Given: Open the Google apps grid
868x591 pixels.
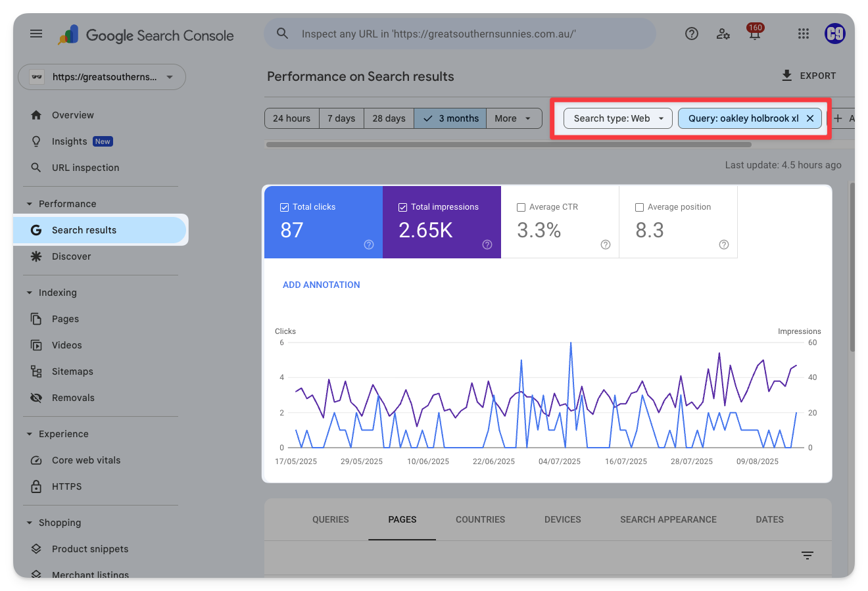Looking at the screenshot, I should 803,34.
